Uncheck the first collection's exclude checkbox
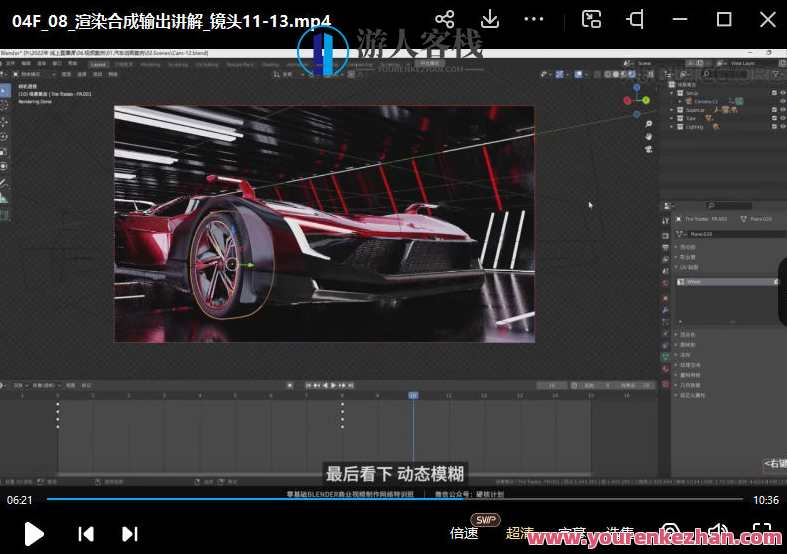This screenshot has height=554, width=787. click(774, 93)
